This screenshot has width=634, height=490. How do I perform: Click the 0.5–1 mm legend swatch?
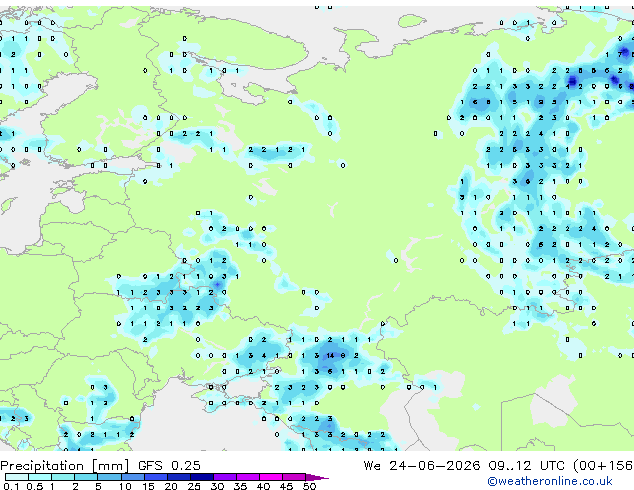40,477
